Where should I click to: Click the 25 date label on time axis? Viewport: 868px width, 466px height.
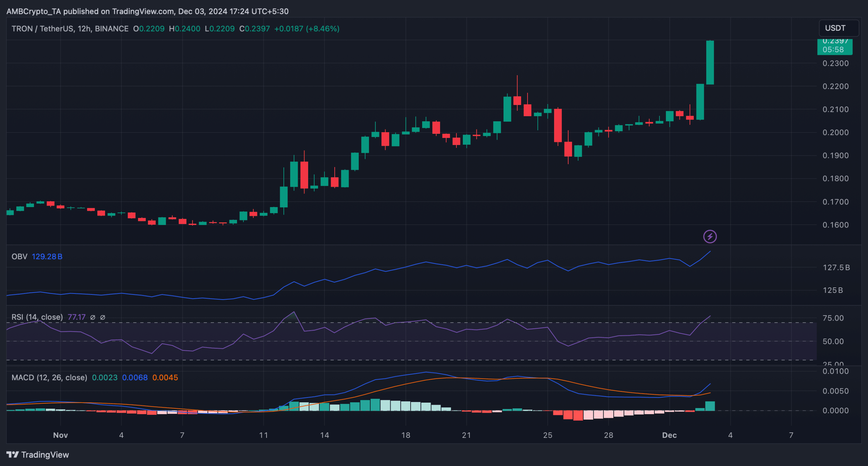(548, 435)
